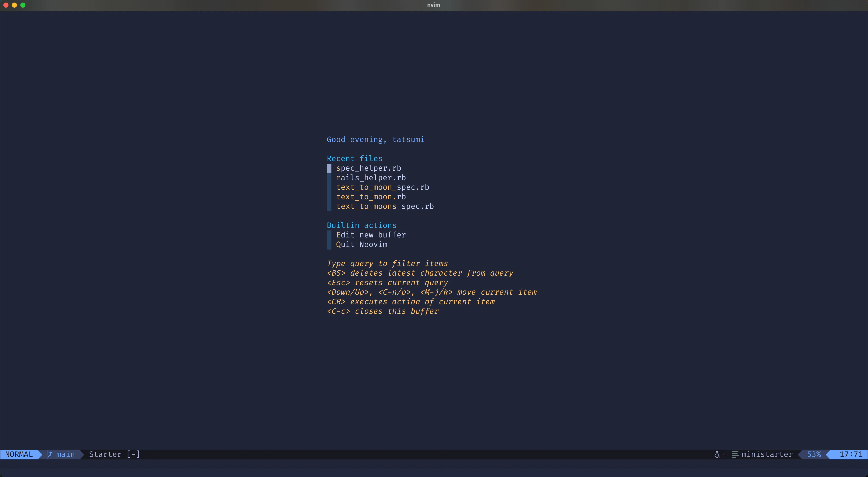
Task: Select the Edit new buffer action
Action: coord(371,235)
